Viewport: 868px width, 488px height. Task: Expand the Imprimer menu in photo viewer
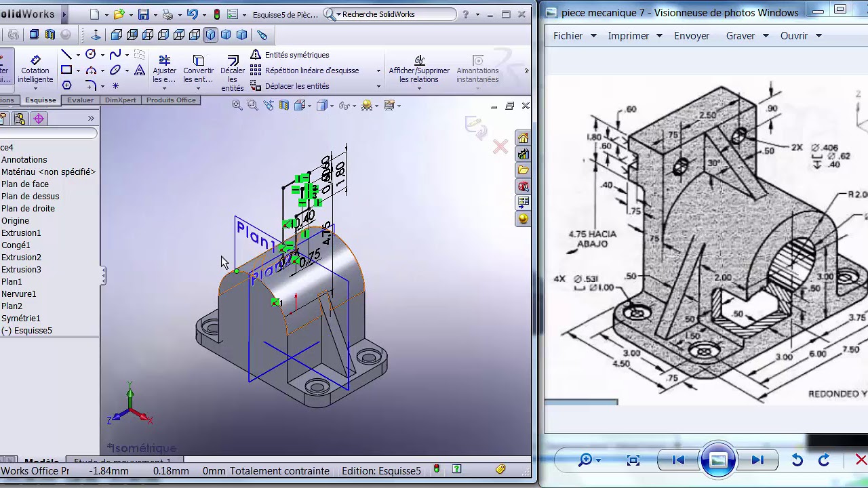(x=635, y=36)
